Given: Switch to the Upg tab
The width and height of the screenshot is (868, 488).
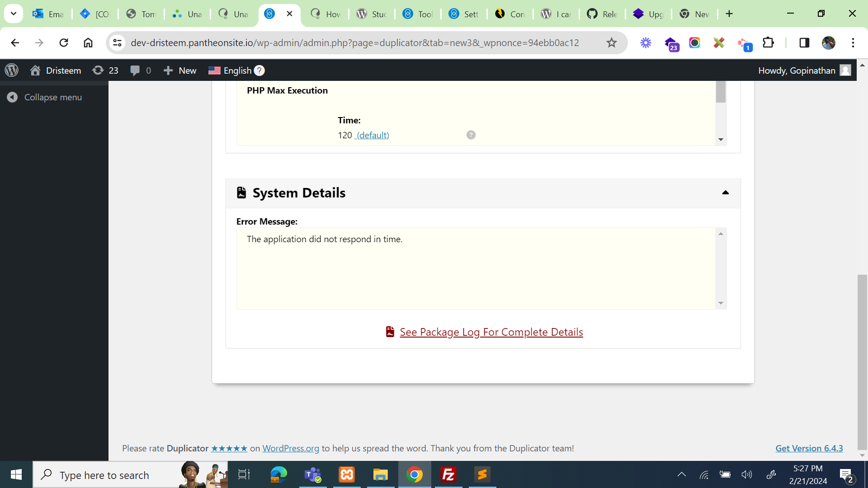Looking at the screenshot, I should [x=648, y=14].
